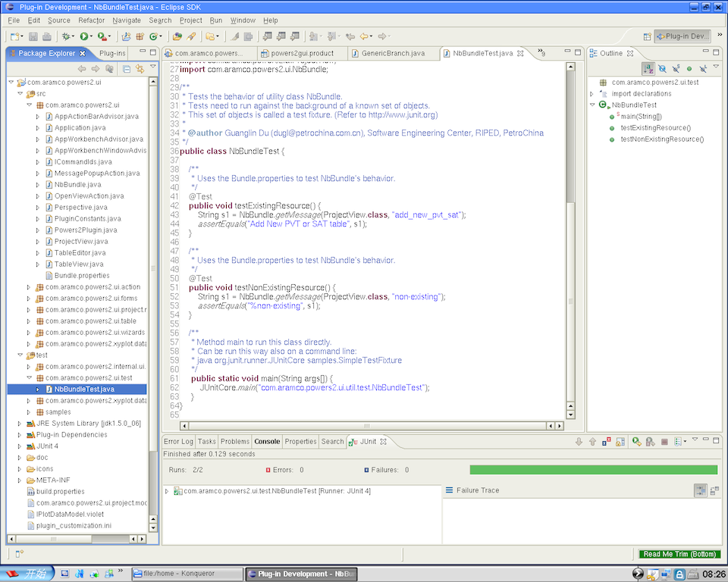Click the Read Me Trim (Bottom) button
This screenshot has width=728, height=582.
click(678, 555)
